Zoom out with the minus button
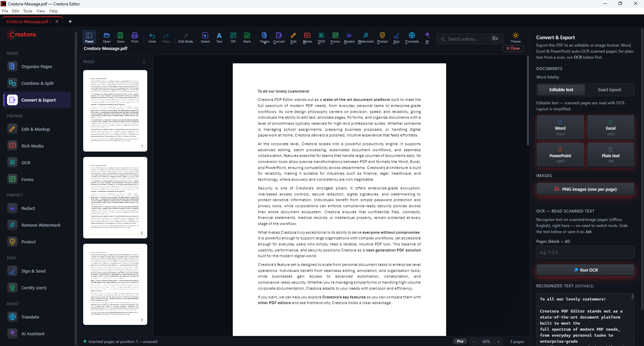The image size is (644, 346). 474,341
